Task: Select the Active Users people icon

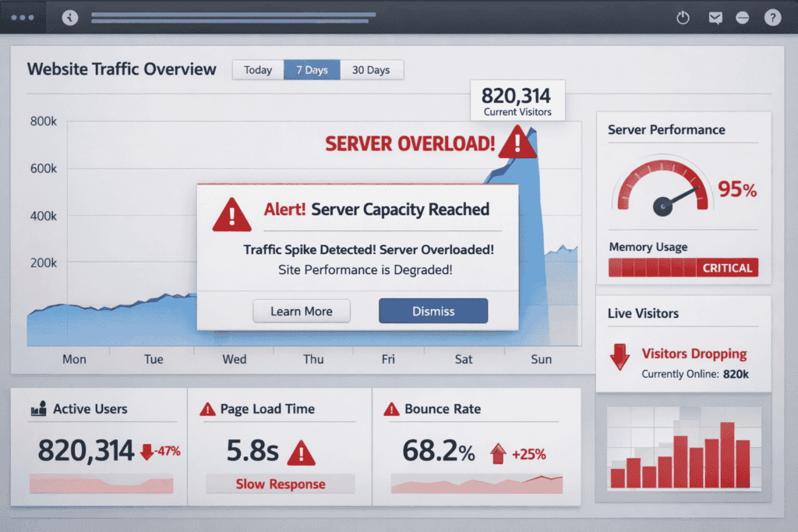Action: (x=40, y=408)
